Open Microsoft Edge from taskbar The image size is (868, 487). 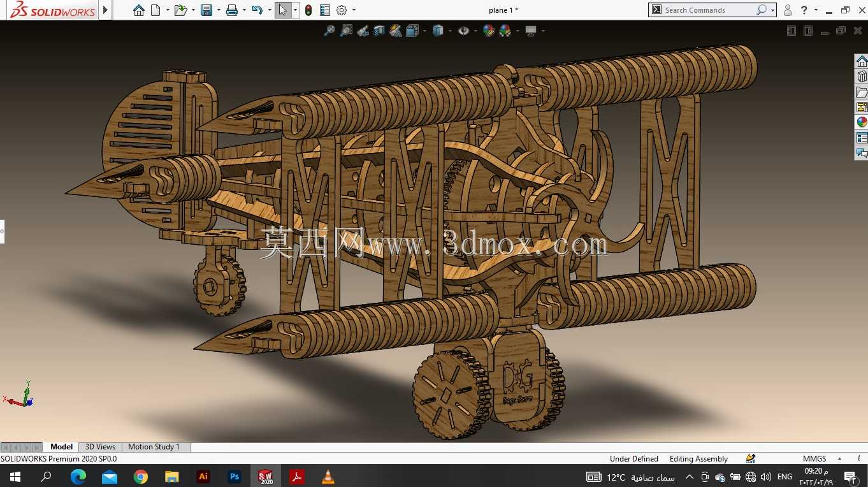[x=78, y=477]
